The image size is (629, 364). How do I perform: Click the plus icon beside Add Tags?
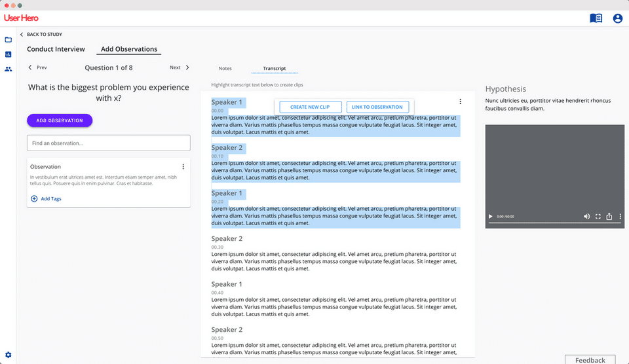click(34, 198)
